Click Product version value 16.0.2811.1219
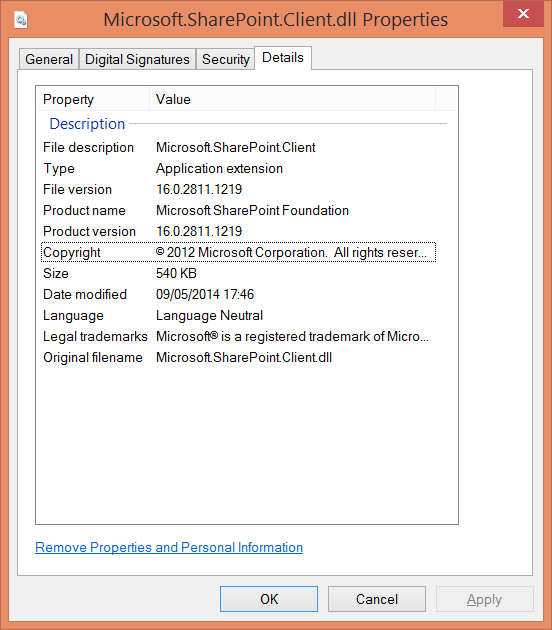This screenshot has height=630, width=552. pos(199,231)
